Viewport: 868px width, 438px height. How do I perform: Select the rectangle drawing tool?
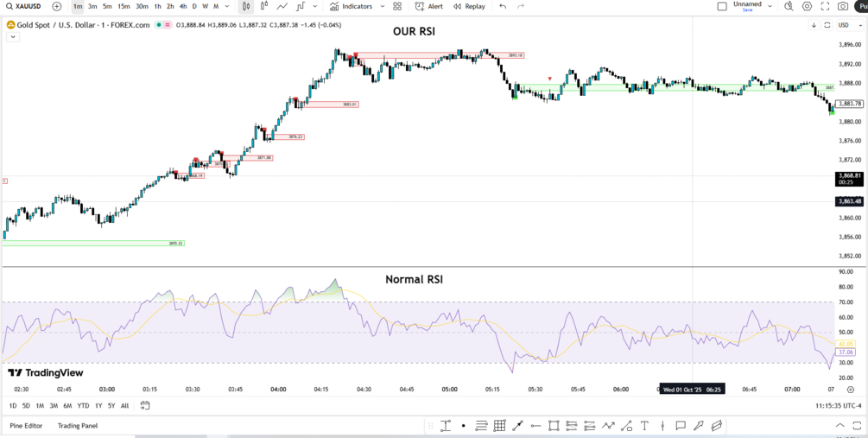pos(553,426)
